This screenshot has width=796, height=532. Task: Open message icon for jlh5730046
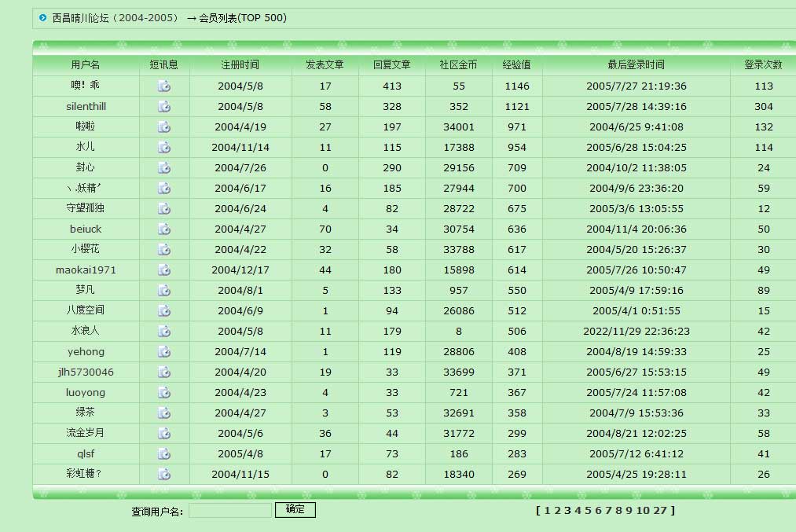[x=164, y=372]
